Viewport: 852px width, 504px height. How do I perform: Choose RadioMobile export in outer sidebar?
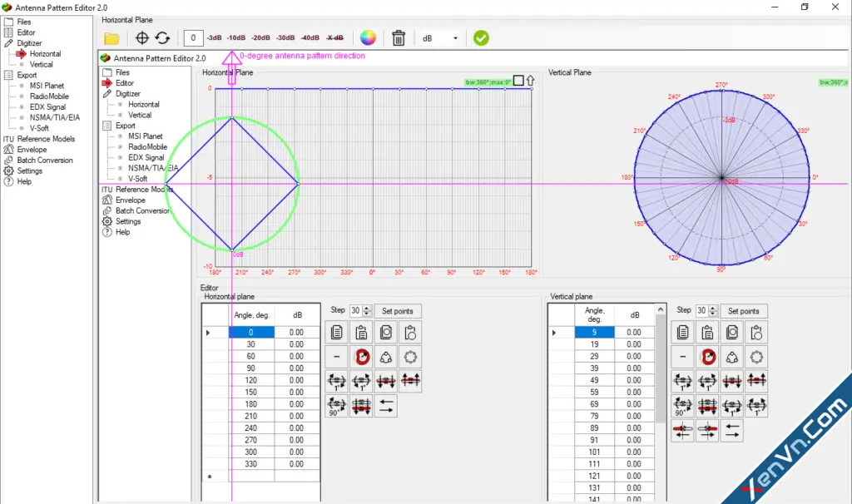click(49, 96)
